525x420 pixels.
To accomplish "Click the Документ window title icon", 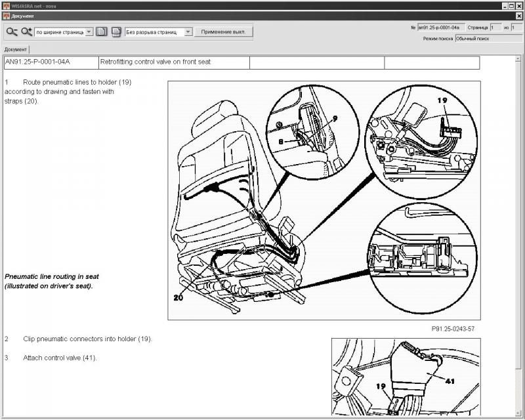I will [x=6, y=16].
